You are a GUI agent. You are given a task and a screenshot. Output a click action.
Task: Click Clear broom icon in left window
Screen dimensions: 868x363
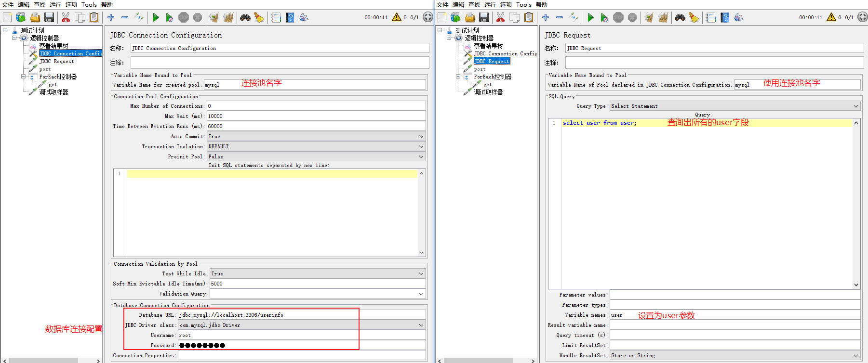(x=214, y=17)
